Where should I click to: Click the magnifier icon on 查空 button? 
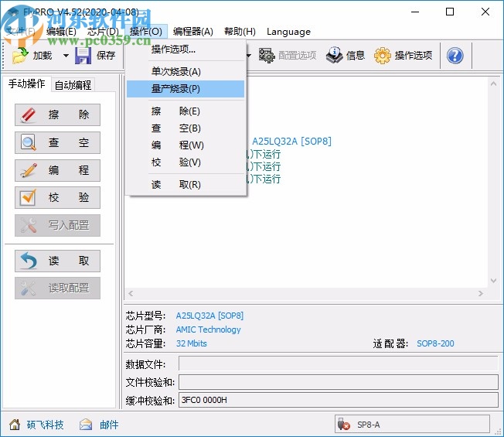(29, 142)
